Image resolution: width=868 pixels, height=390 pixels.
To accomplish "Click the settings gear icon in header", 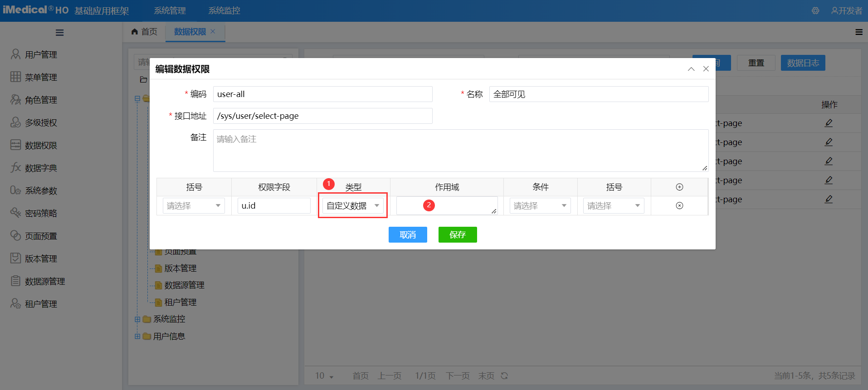I will (x=815, y=11).
